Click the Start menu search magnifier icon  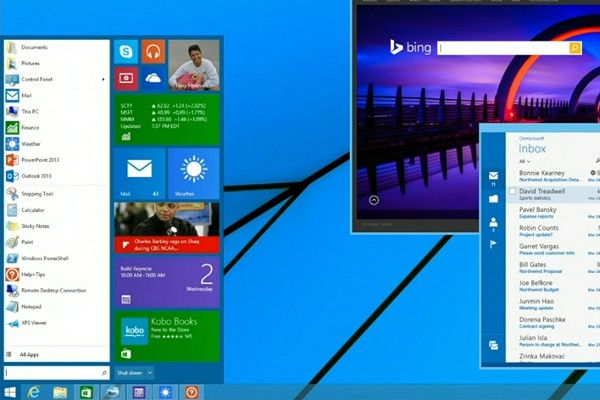tap(104, 373)
